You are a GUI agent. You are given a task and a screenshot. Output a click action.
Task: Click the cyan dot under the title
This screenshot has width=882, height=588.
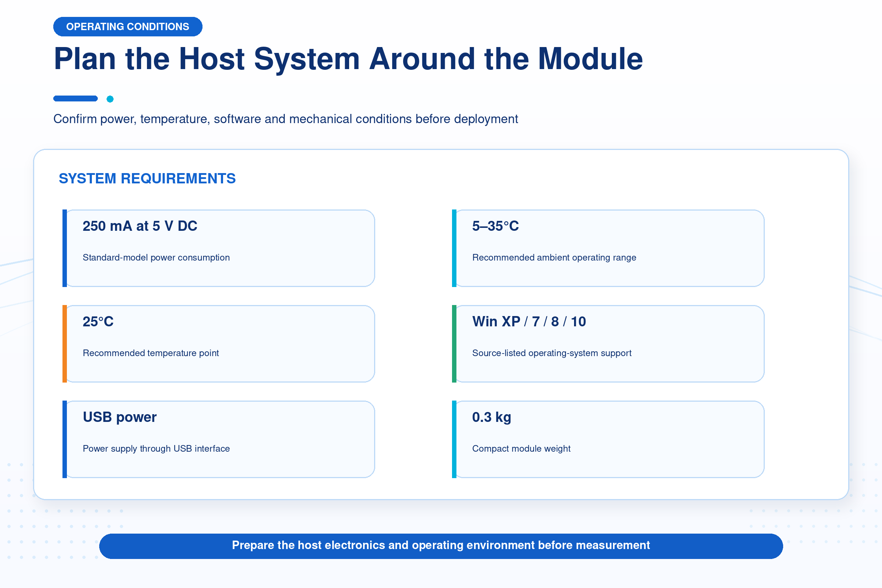pos(110,99)
